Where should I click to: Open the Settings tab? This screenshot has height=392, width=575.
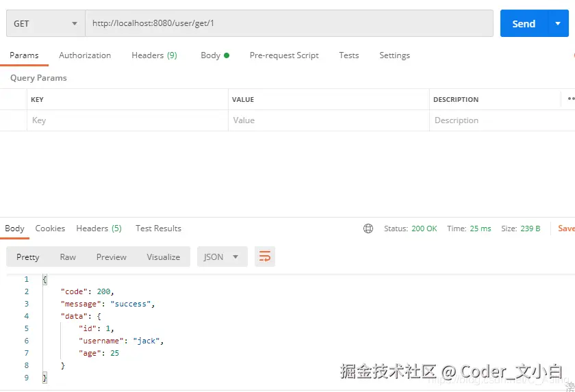pos(394,55)
